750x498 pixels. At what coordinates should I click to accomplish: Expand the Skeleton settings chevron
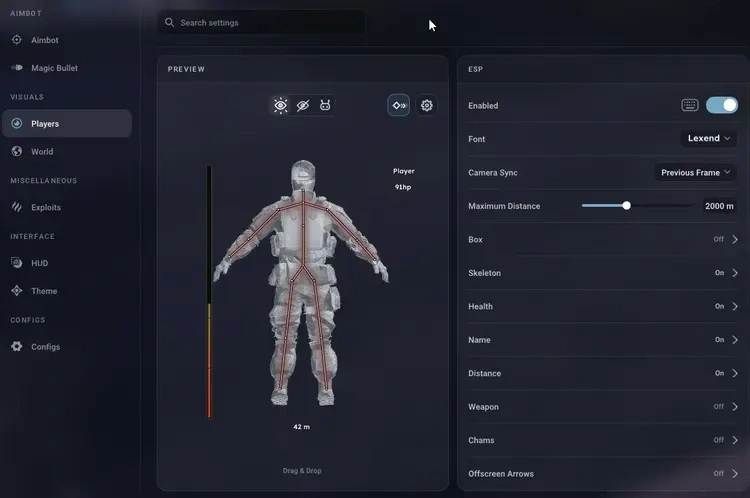(x=735, y=273)
